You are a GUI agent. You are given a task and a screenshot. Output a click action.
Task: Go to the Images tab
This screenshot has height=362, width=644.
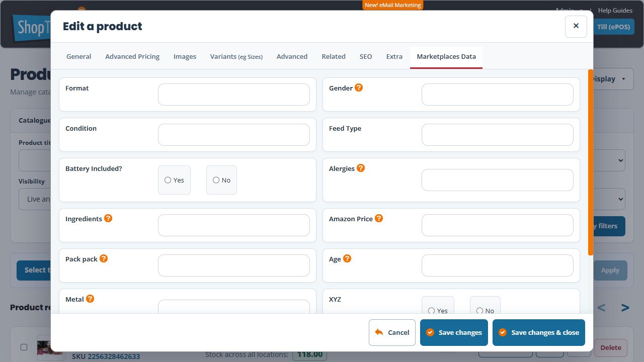(185, 56)
